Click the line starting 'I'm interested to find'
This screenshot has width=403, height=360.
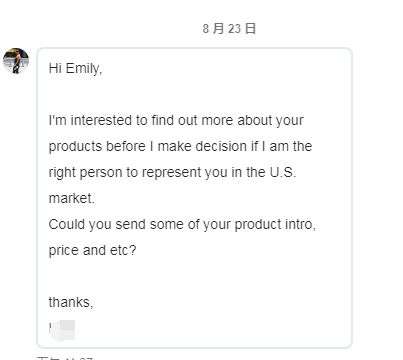(176, 120)
